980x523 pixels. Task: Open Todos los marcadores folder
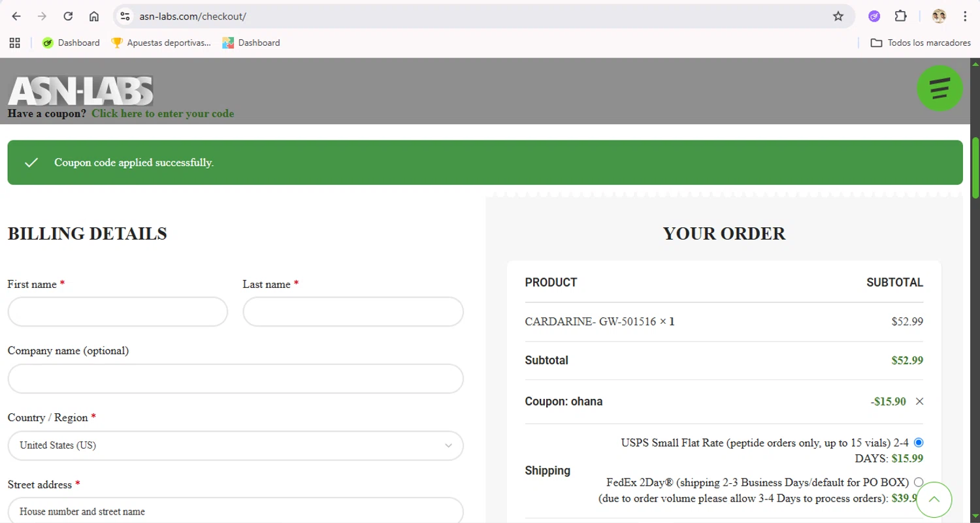coord(921,42)
